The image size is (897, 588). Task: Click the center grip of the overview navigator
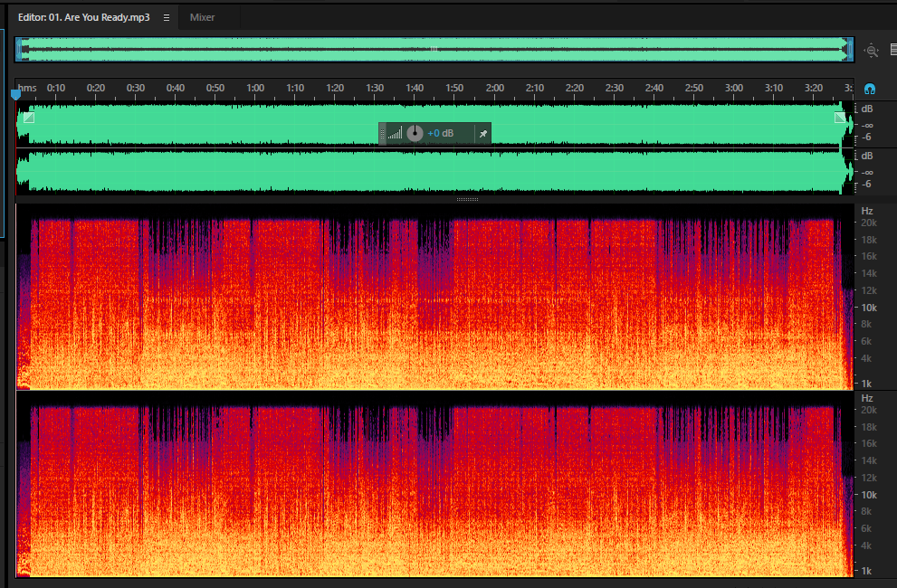(x=434, y=49)
